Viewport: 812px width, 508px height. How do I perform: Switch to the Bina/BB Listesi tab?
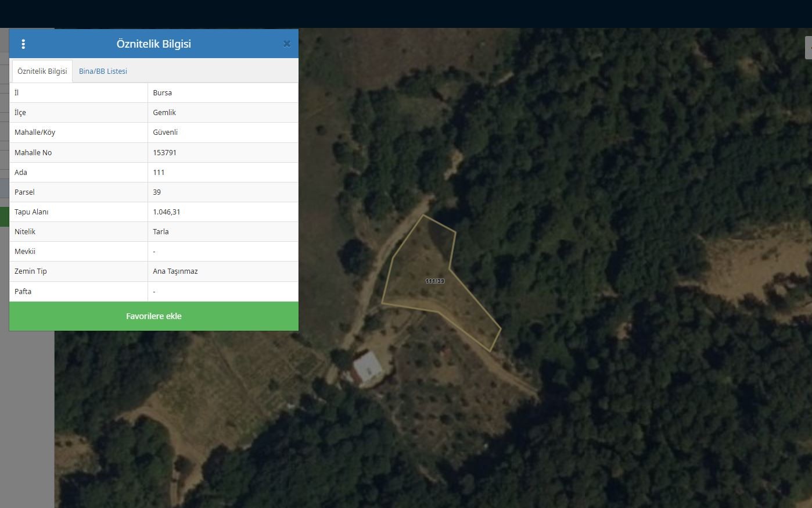(103, 71)
